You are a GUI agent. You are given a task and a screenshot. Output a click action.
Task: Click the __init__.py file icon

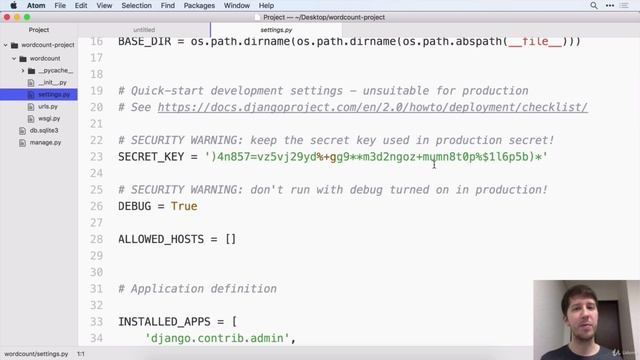31,82
